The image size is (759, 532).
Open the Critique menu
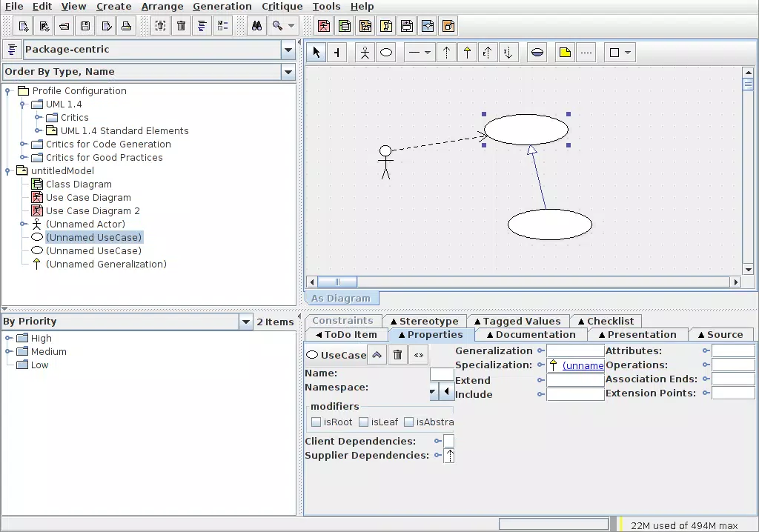coord(282,6)
